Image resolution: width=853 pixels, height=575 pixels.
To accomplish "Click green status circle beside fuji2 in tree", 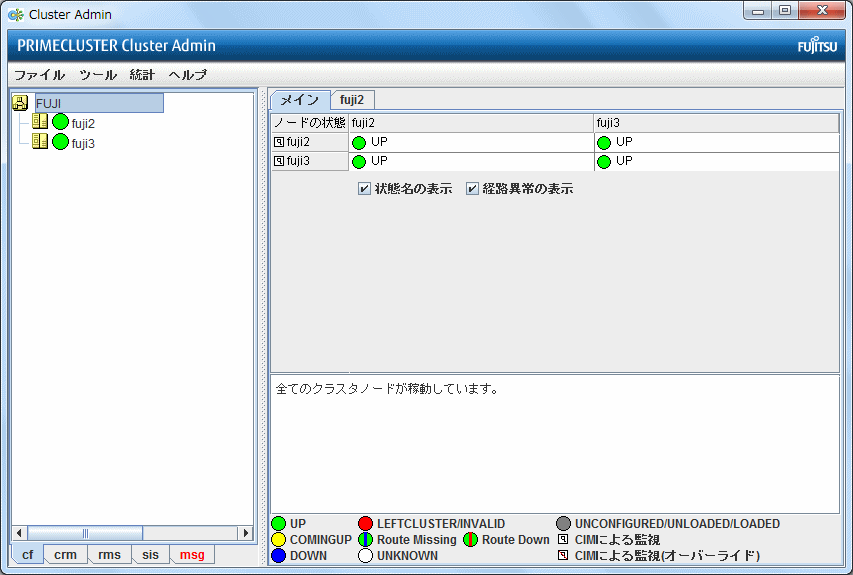I will [60, 122].
